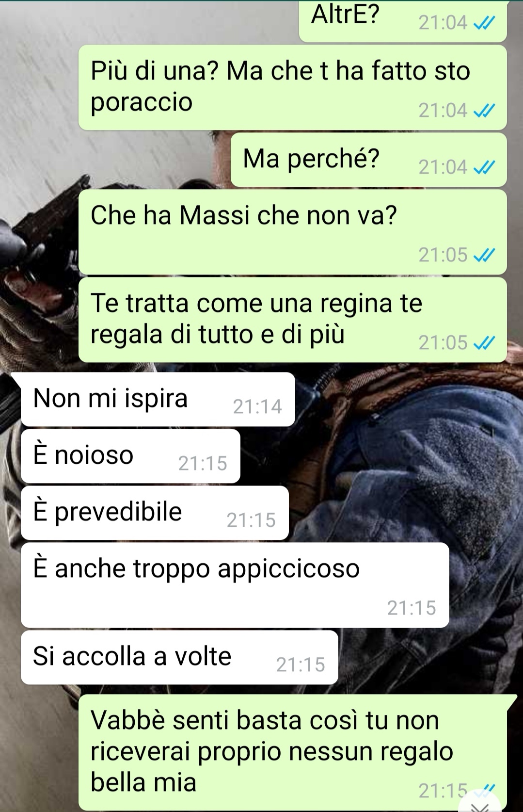This screenshot has width=523, height=812.
Task: Tap the 21:14 timestamp on received message
Action: (257, 406)
